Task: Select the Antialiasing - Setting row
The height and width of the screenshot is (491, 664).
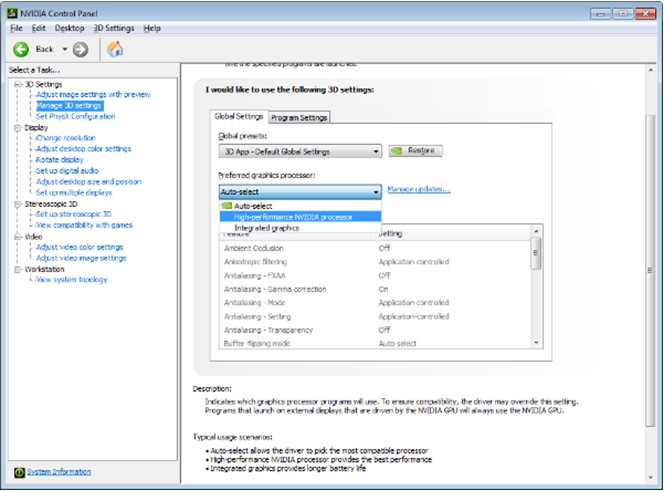Action: click(x=375, y=316)
